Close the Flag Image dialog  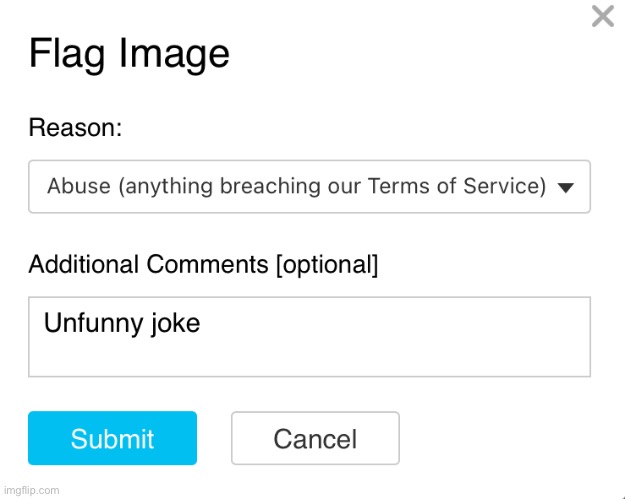click(x=603, y=17)
